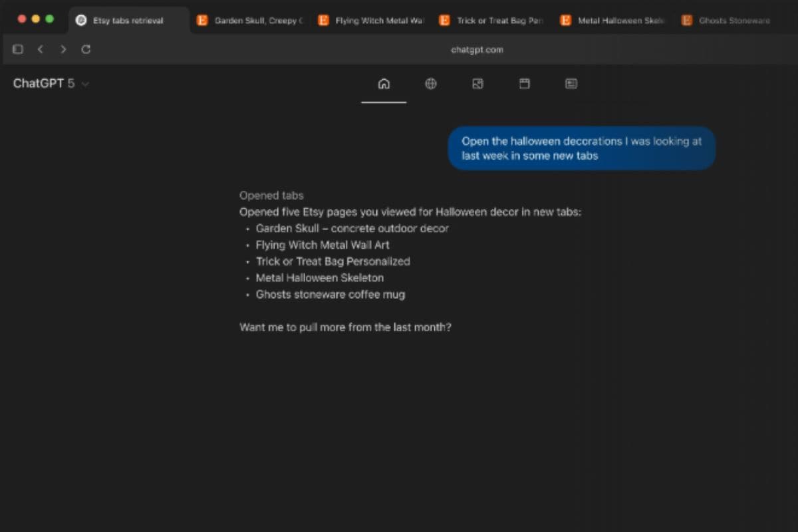
Task: Toggle the browser sidebar panel icon
Action: pyautogui.click(x=18, y=49)
